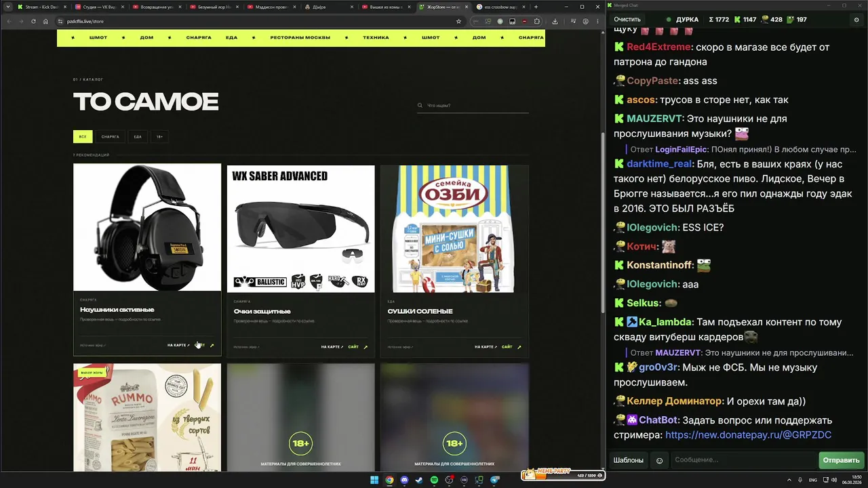Reload the store page
This screenshot has height=488, width=868.
[x=33, y=21]
